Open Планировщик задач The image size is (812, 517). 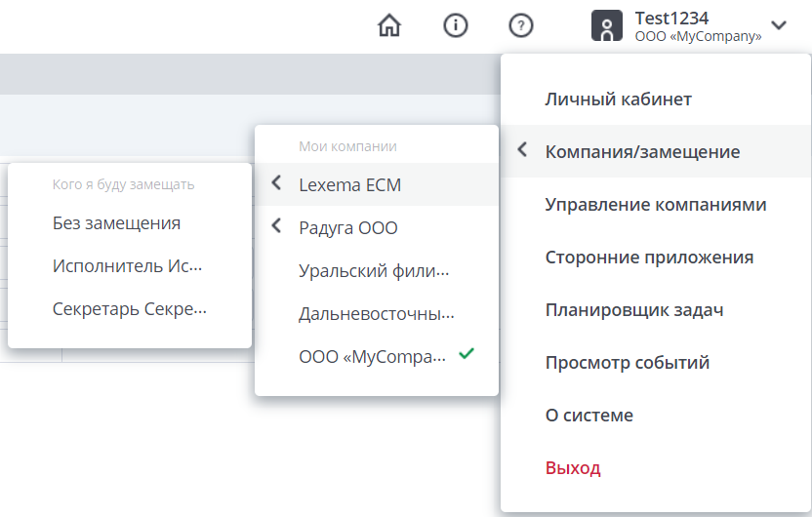633,310
